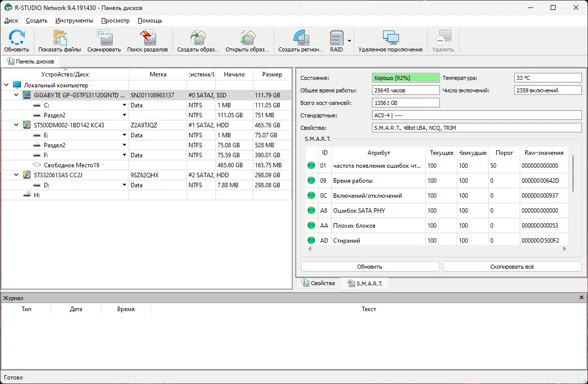Click the E: partition icon
The image size is (588, 384).
click(x=37, y=135)
